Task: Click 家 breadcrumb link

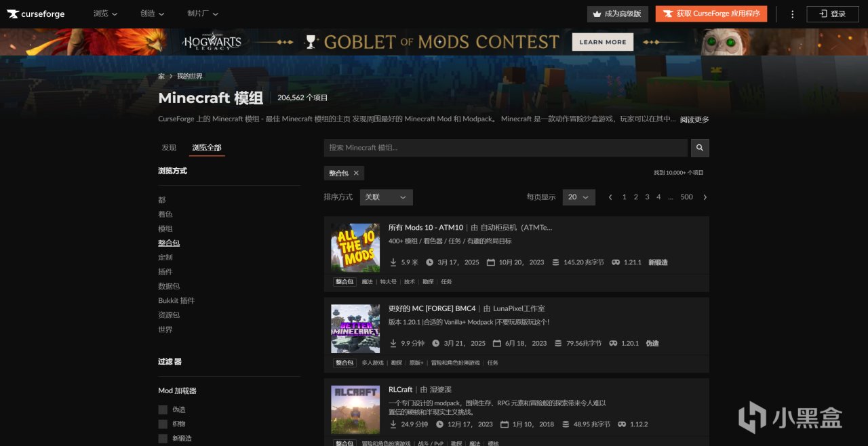Action: coord(161,77)
